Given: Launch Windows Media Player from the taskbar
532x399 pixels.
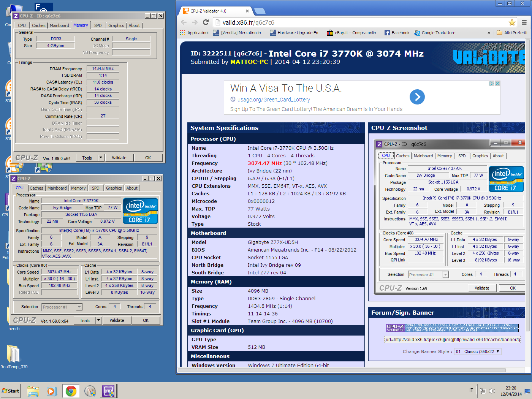Looking at the screenshot, I should pyautogui.click(x=51, y=391).
